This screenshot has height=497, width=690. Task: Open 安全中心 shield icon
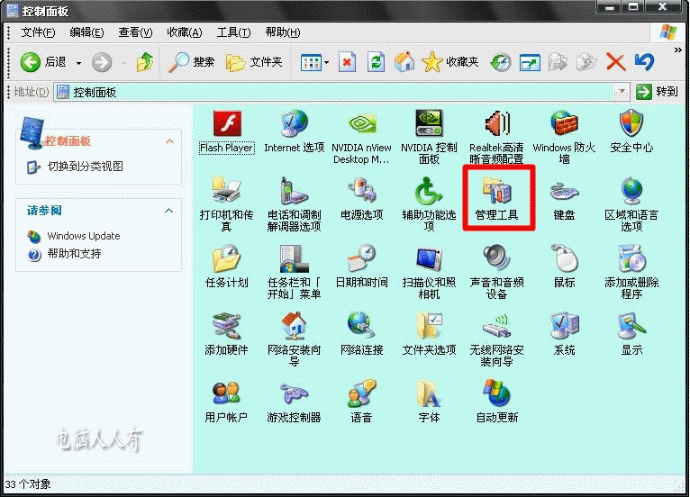631,131
